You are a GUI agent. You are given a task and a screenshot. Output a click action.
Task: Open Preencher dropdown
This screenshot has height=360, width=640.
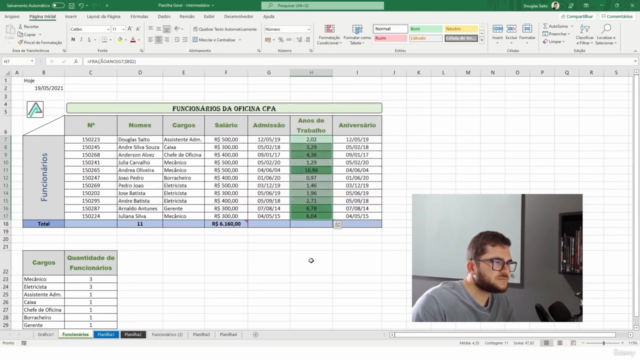coord(556,34)
